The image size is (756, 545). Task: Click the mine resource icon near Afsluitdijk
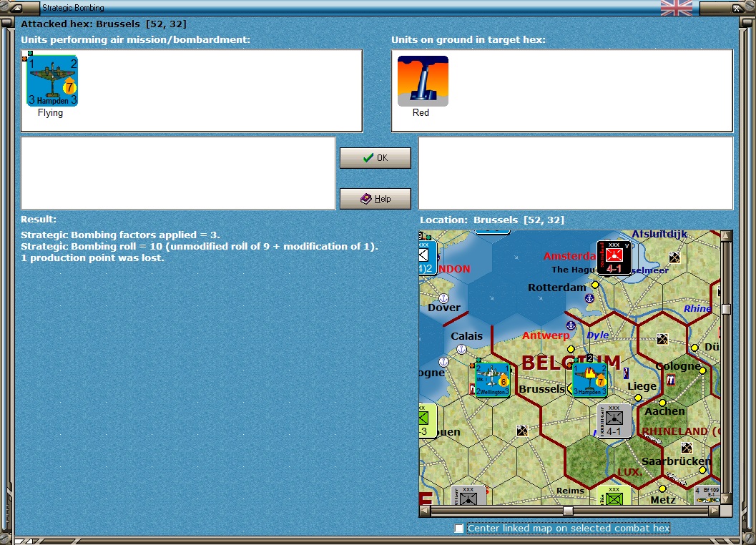coord(674,257)
